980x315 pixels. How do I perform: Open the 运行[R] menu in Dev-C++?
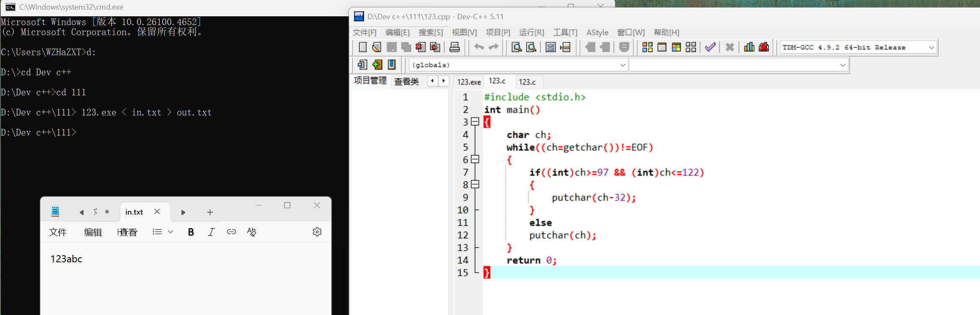(532, 32)
